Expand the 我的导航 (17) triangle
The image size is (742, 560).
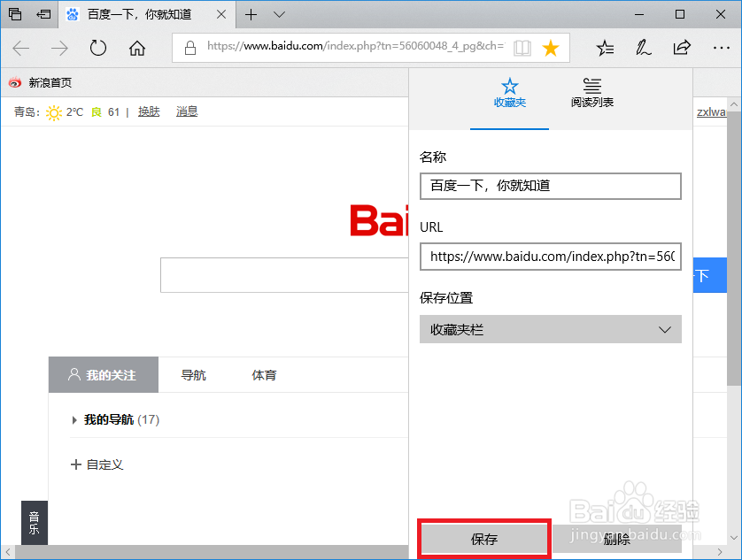(74, 420)
